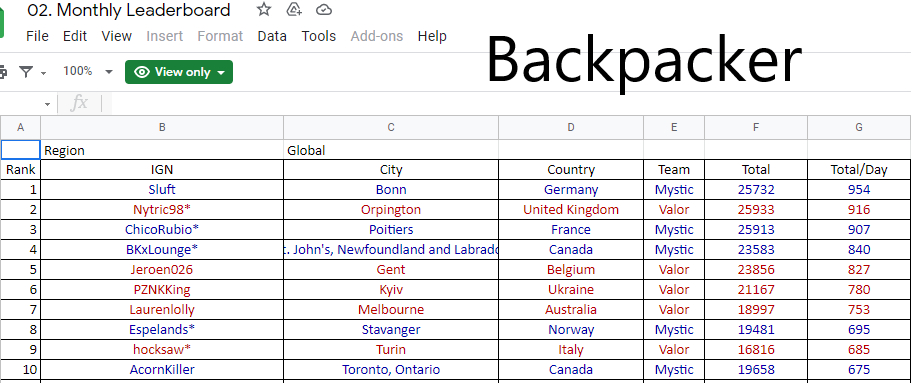Viewport: 911px width, 383px height.
Task: Select column D header
Action: (571, 127)
